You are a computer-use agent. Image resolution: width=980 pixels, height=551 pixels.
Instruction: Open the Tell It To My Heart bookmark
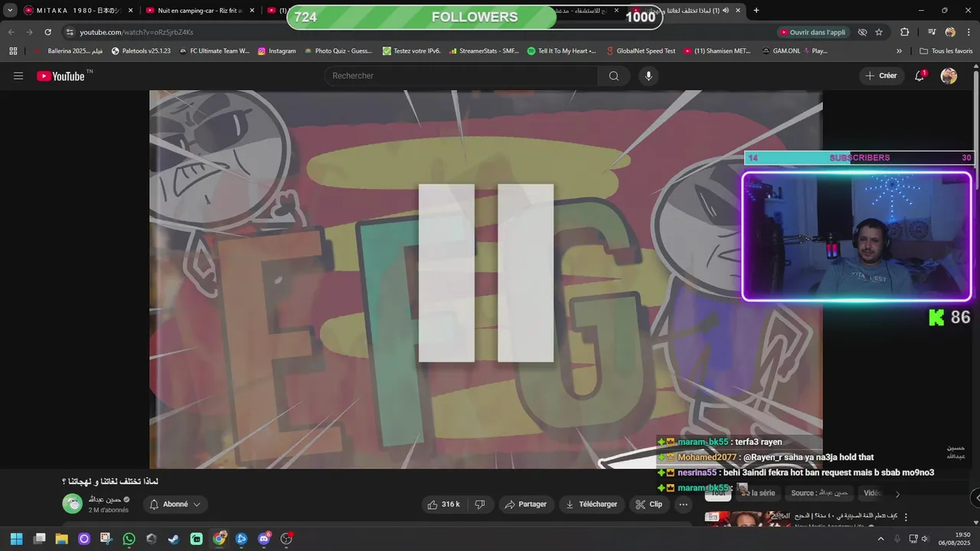pos(562,51)
